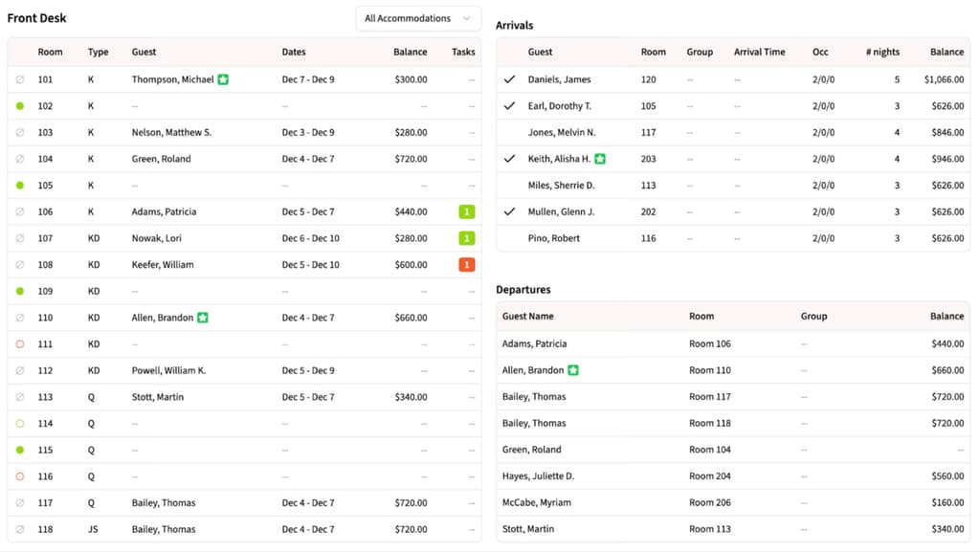
Task: Open Hayes, Juliette D. departure record
Action: 538,475
